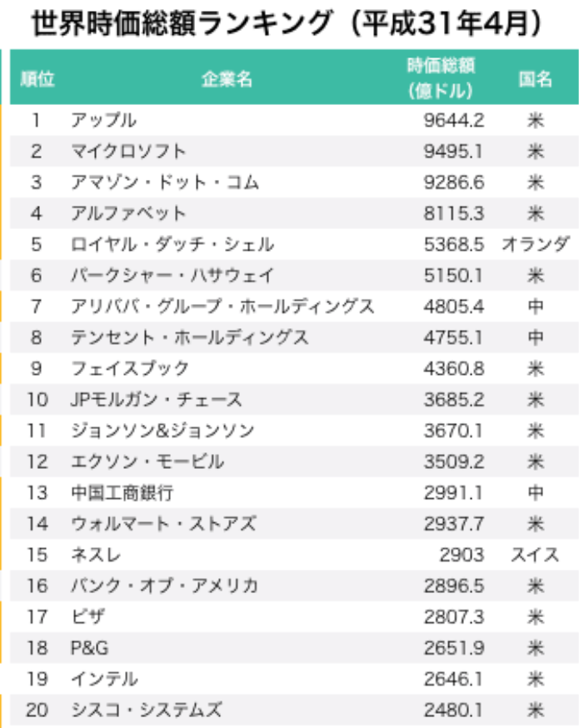Click the 順位 column header

tap(37, 79)
